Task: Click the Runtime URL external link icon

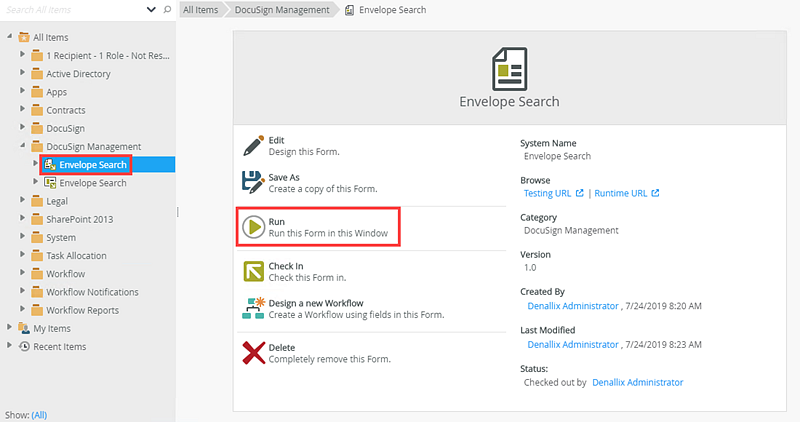Action: [655, 193]
